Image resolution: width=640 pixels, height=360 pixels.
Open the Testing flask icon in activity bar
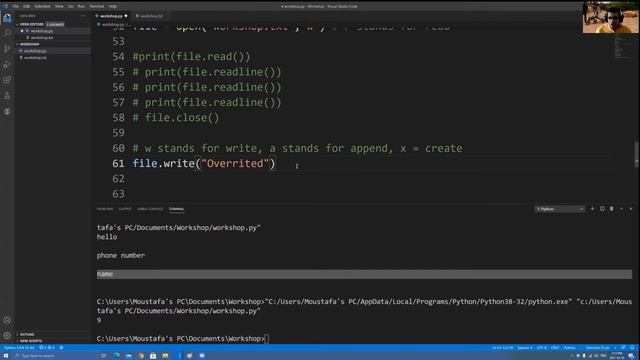pos(7,96)
